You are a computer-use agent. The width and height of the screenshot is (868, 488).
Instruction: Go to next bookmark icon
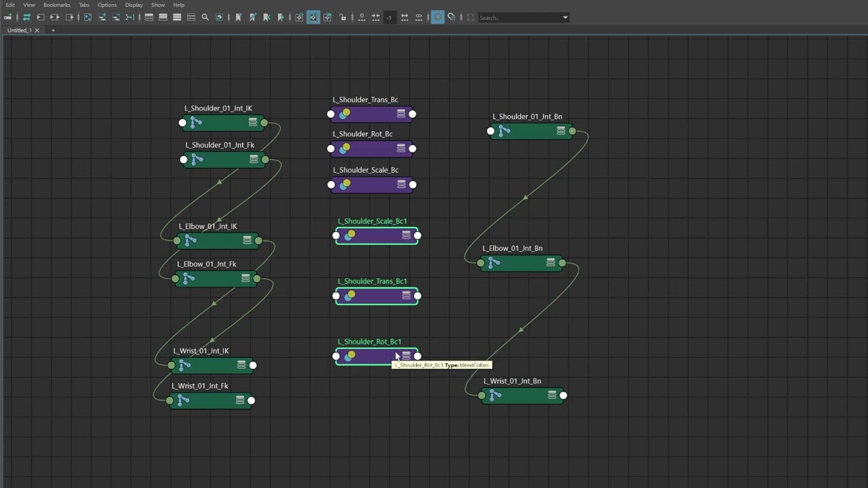pos(281,17)
